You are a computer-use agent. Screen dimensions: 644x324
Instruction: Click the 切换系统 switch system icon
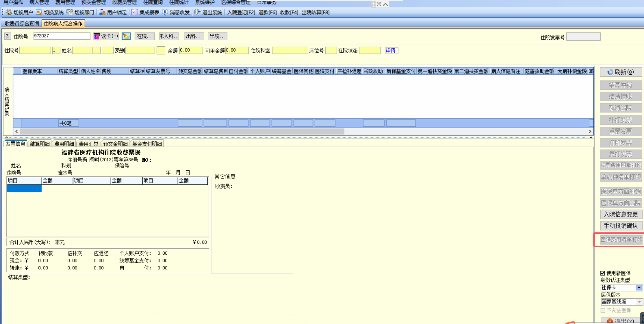[x=39, y=12]
